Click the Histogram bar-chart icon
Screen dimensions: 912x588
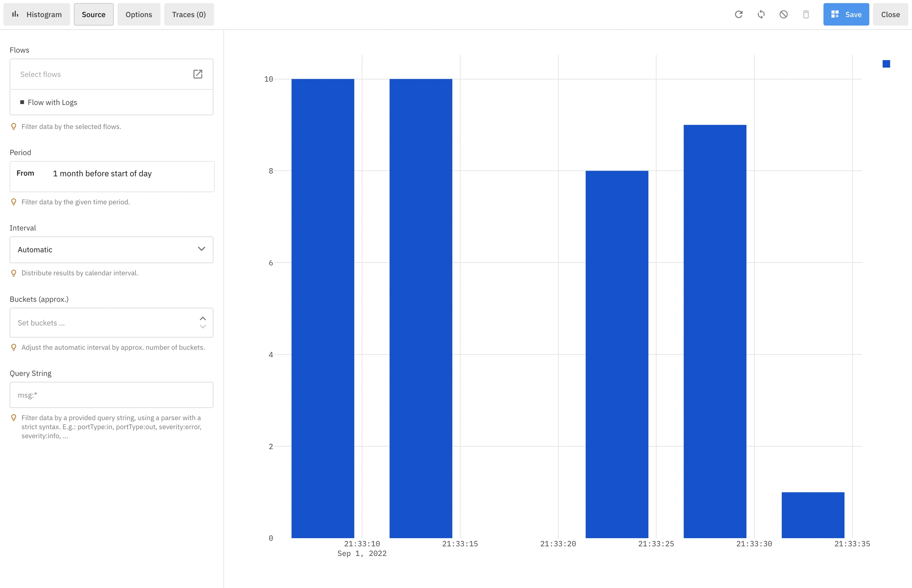coord(15,14)
